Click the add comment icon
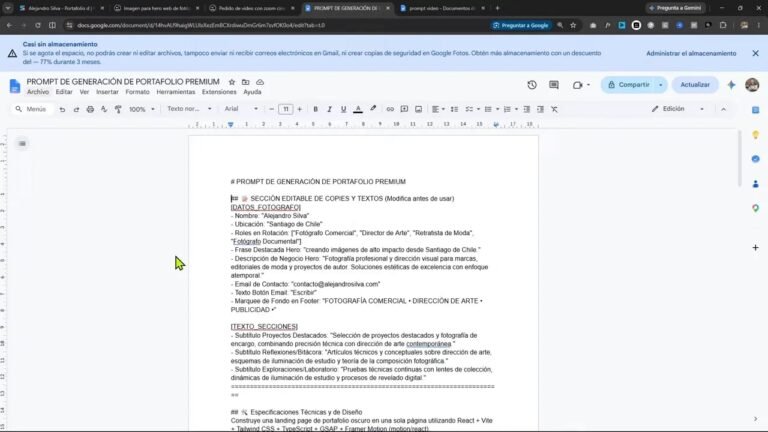Viewport: 768px width, 432px height. point(404,109)
